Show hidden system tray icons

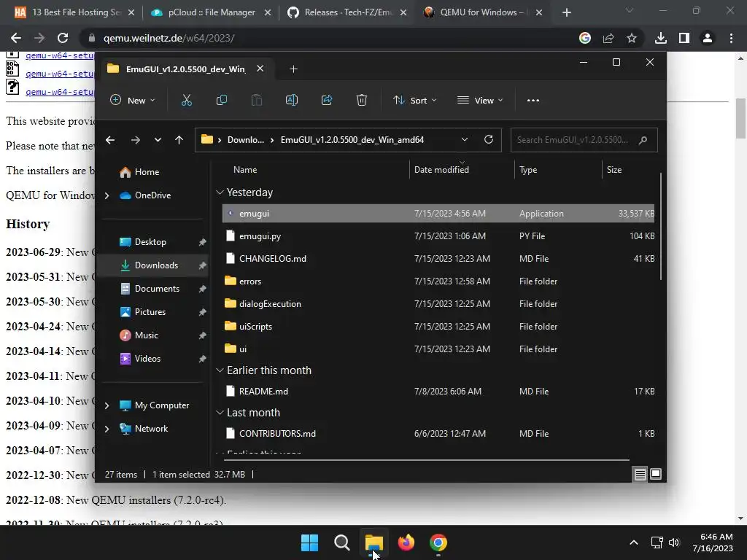point(634,542)
